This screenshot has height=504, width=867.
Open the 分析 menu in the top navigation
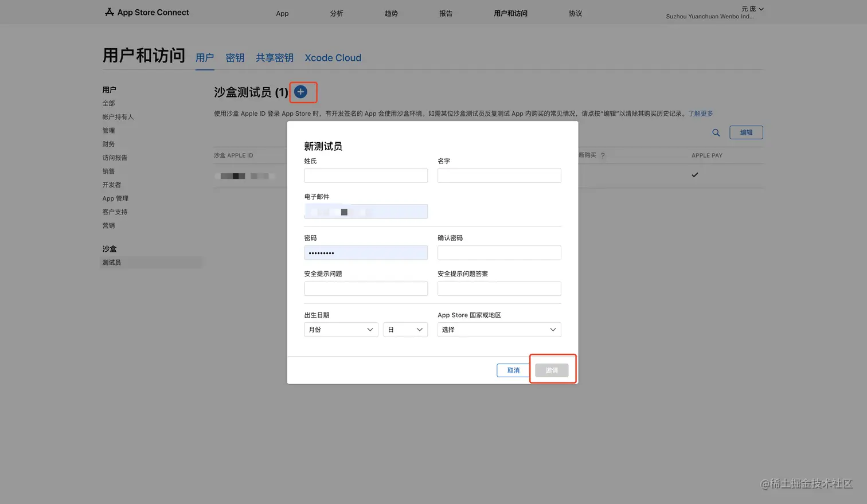337,13
